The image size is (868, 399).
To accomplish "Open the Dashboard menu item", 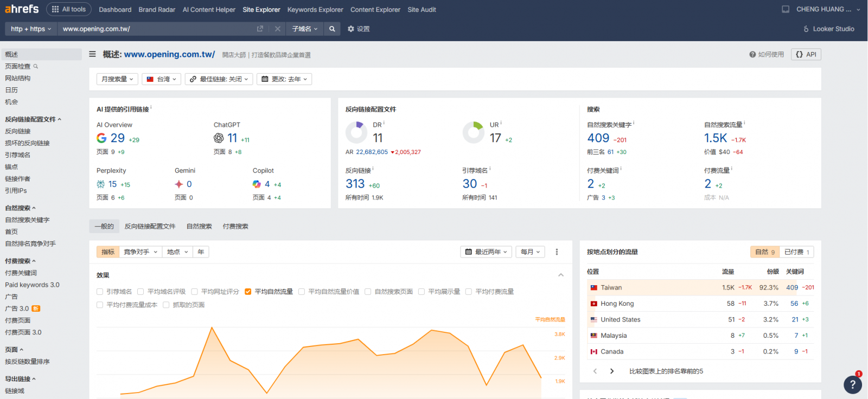I will pyautogui.click(x=115, y=9).
